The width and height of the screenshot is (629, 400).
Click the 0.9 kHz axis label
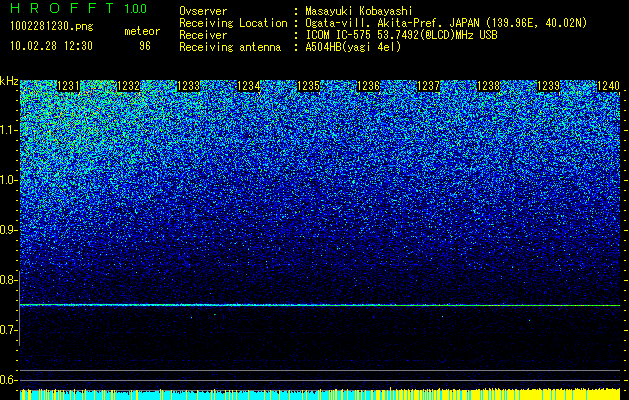click(x=9, y=230)
